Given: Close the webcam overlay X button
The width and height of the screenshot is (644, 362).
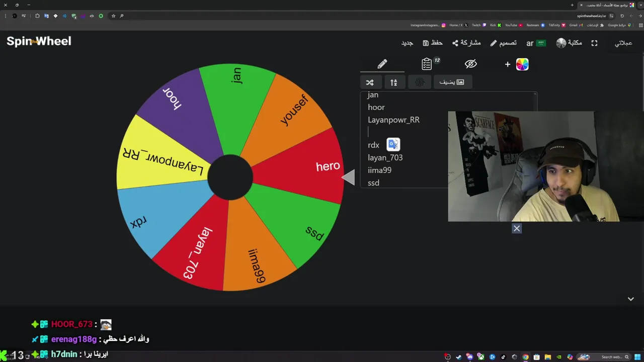Looking at the screenshot, I should click(x=517, y=229).
